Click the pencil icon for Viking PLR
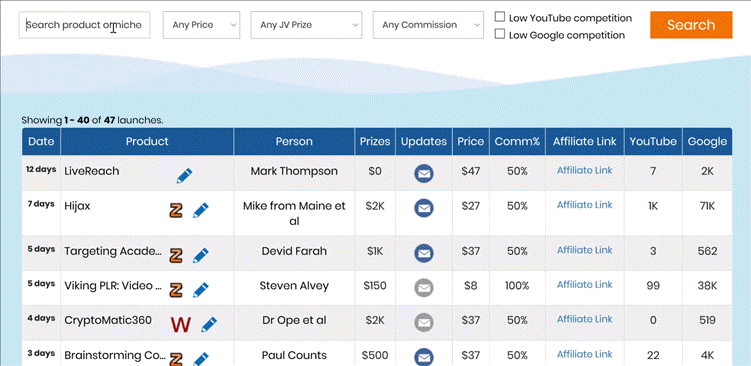The image size is (751, 366). pos(201,290)
